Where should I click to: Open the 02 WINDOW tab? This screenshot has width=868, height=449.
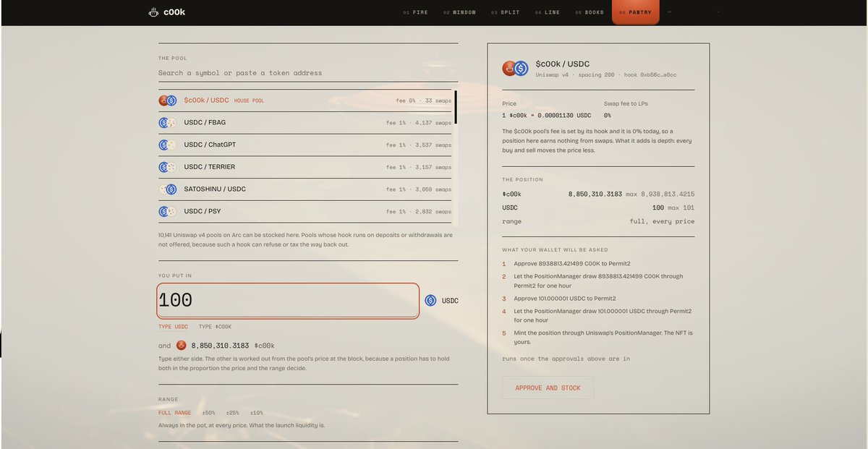(x=459, y=12)
